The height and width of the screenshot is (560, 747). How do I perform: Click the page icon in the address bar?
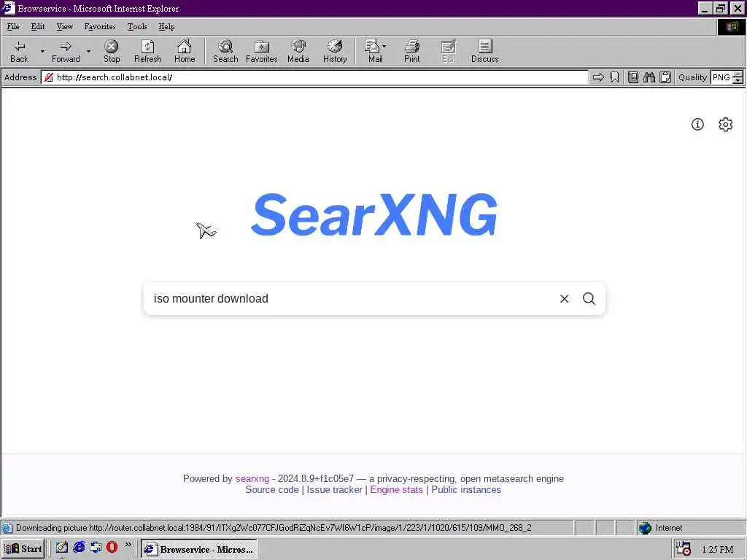click(x=49, y=77)
